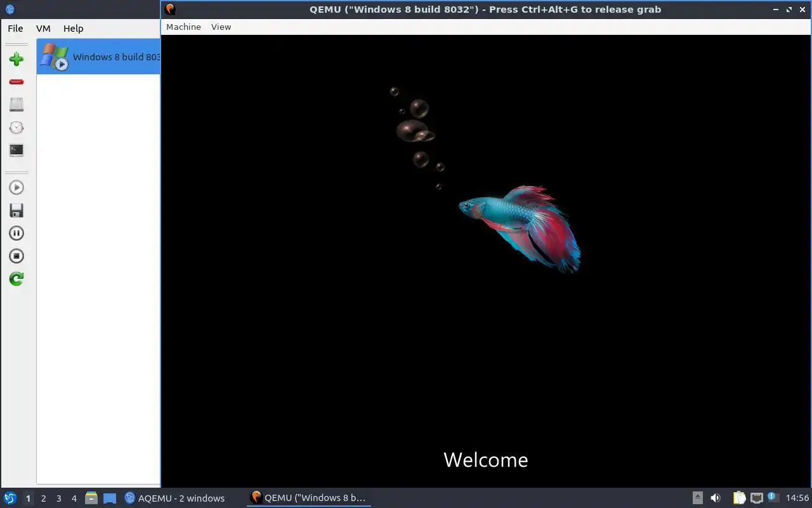Switch to workspace 3

pos(58,498)
